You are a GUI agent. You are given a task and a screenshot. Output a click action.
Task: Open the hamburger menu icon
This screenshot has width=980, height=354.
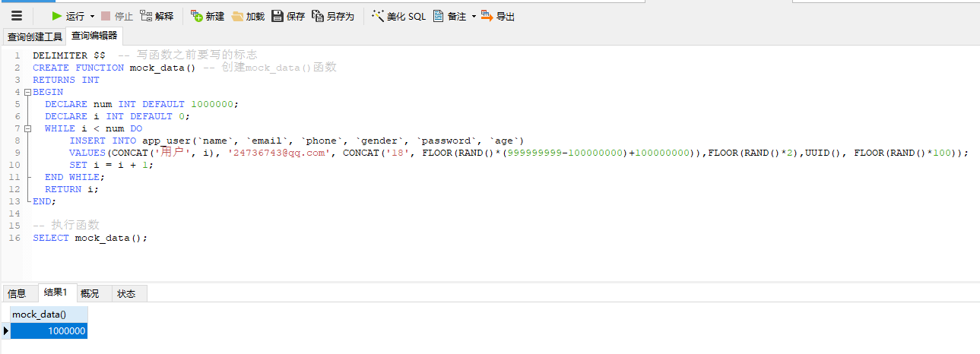(x=17, y=16)
